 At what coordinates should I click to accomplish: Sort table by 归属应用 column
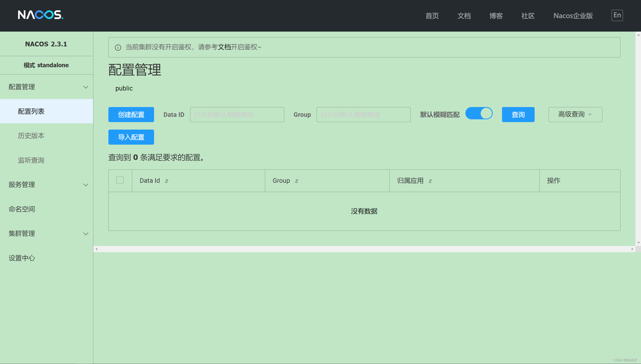tap(430, 181)
